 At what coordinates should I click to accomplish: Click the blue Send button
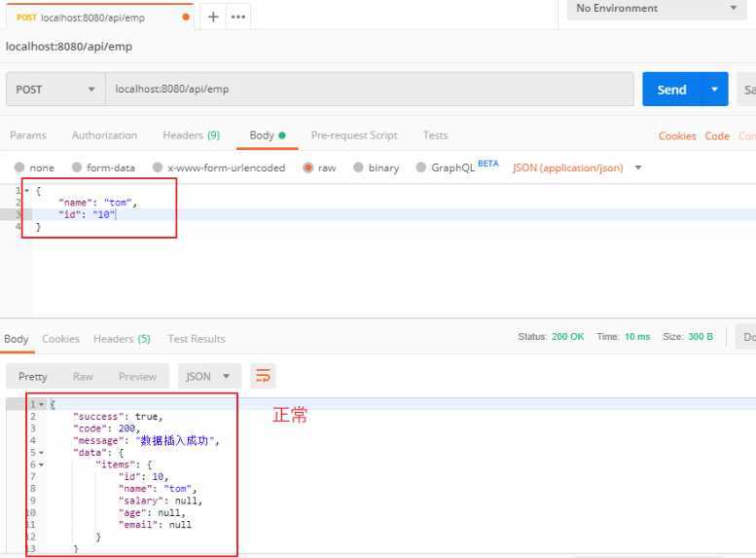tap(671, 90)
